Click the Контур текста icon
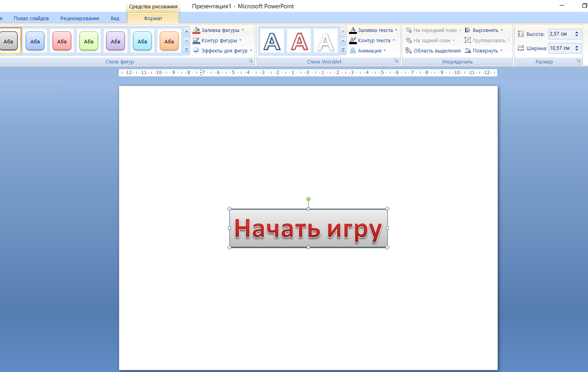This screenshot has width=588, height=372. click(x=353, y=40)
